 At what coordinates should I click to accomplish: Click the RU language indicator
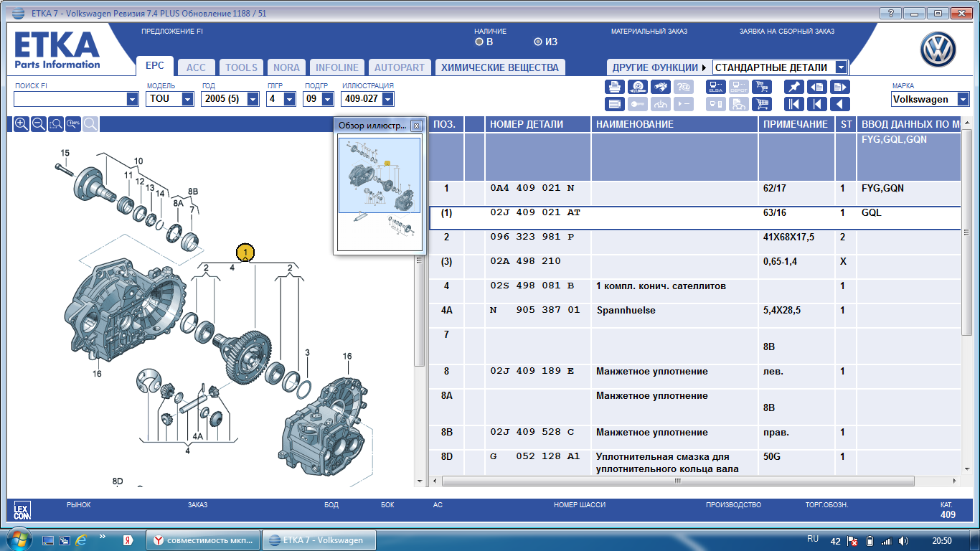tap(813, 539)
